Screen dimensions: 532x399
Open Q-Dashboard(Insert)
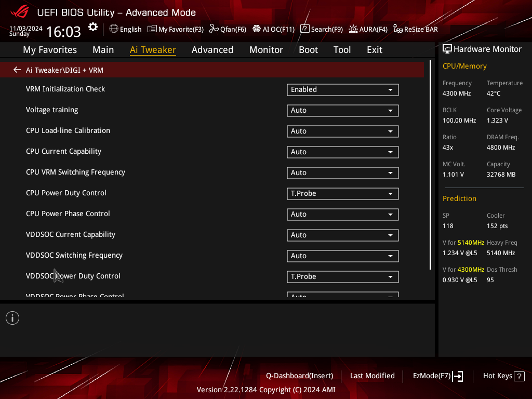point(300,376)
